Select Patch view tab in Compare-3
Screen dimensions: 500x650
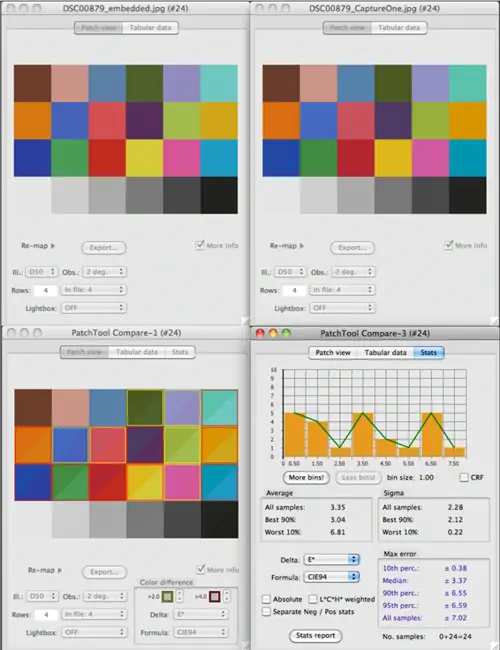click(x=333, y=352)
